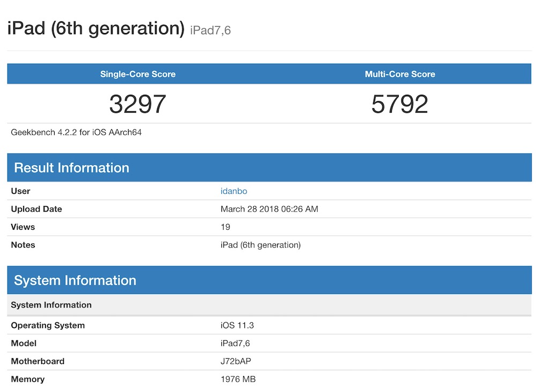Click the iPad (6th generation) page title
Viewport: 536px width, 392px height.
point(96,28)
